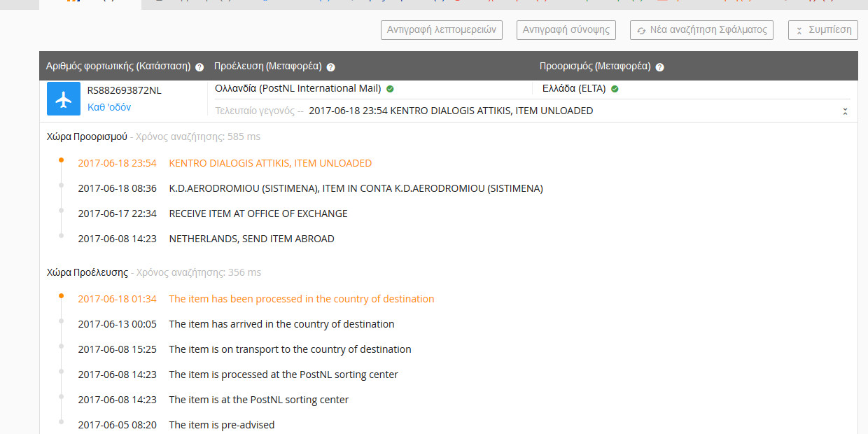Click timestamp 2017-06-05 08:20
Viewport: 868px width, 434px height.
coord(117,425)
